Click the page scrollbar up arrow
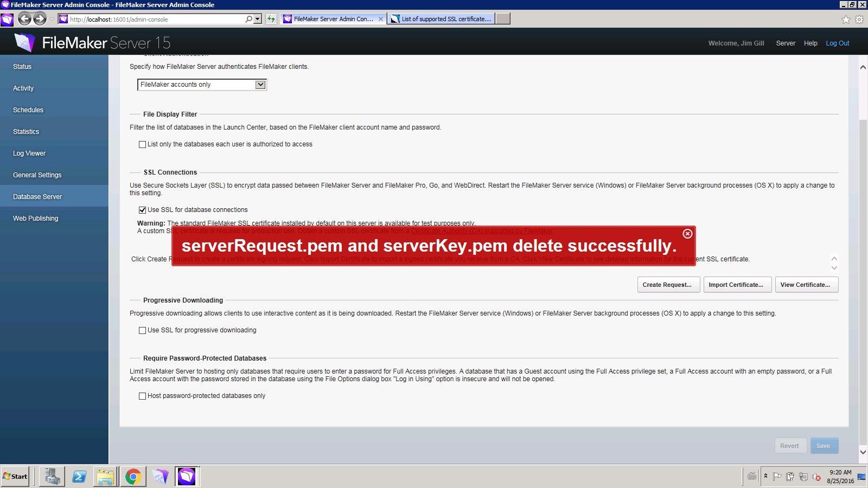This screenshot has height=488, width=868. tap(863, 67)
